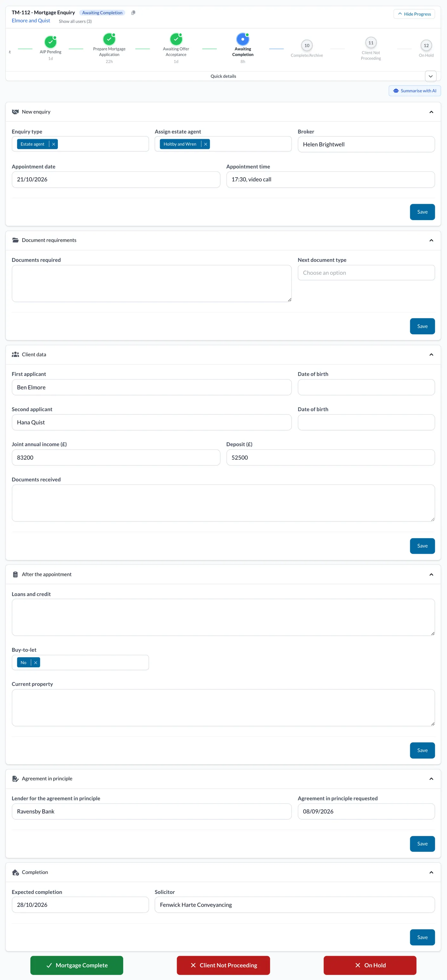The height and width of the screenshot is (980, 447).
Task: Click the Awaiting Offer Acceptance step icon
Action: (x=176, y=39)
